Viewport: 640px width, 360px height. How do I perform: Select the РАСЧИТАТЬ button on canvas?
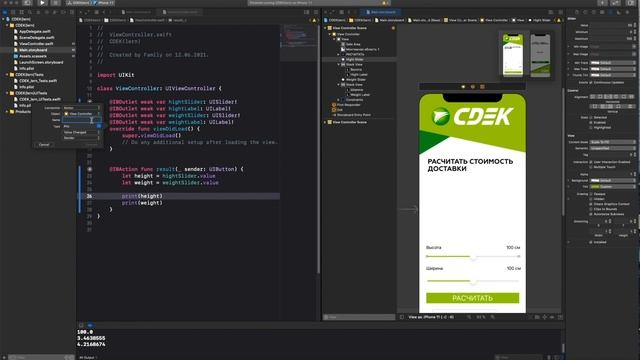[473, 298]
